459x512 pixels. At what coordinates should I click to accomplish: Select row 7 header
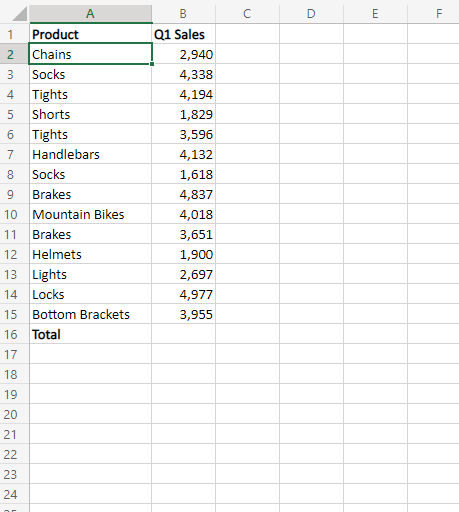pyautogui.click(x=14, y=154)
